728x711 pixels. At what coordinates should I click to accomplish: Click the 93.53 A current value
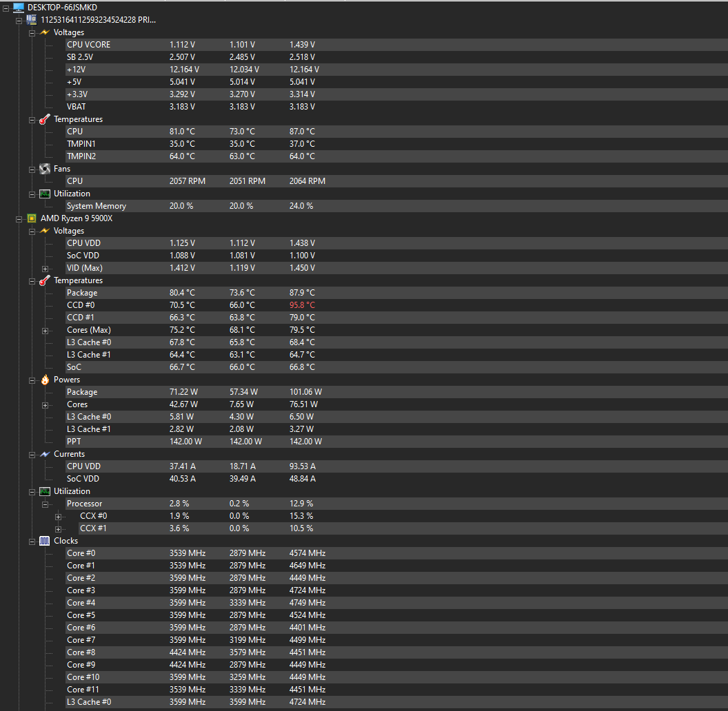[x=303, y=466]
